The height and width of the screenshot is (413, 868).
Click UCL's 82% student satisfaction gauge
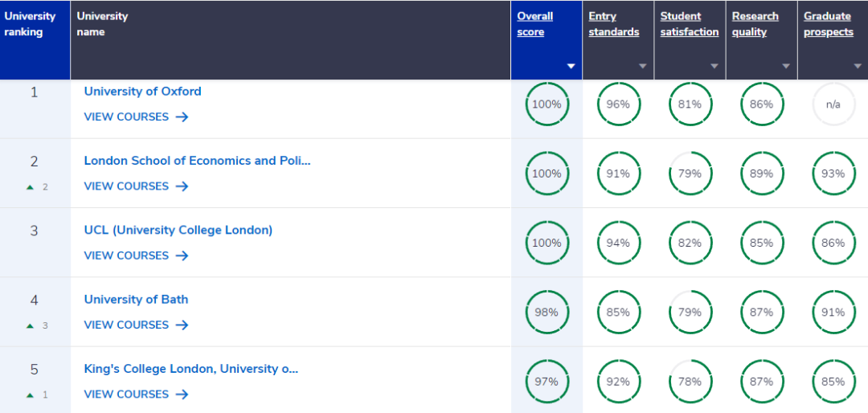[x=690, y=243]
